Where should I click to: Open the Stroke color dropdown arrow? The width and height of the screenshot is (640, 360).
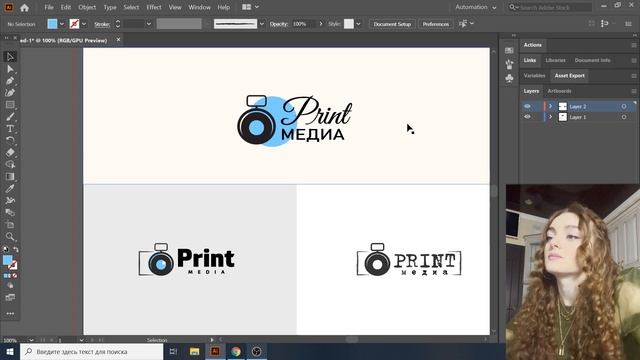[x=84, y=24]
